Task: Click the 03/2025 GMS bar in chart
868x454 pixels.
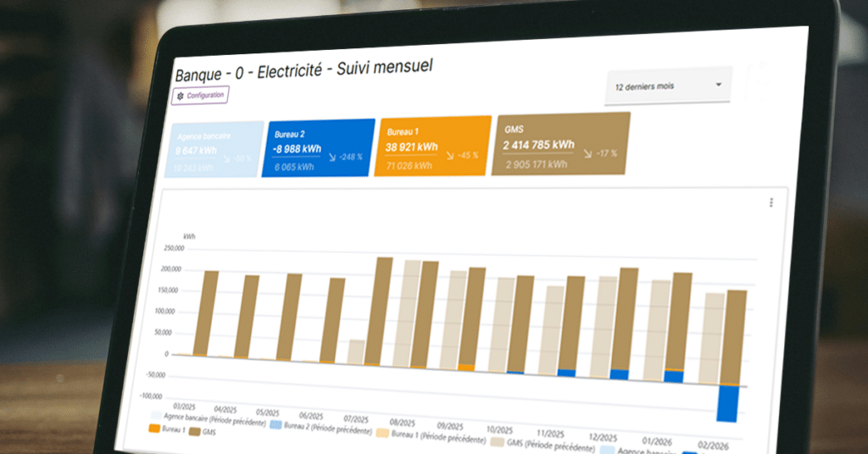Action: pos(211,313)
